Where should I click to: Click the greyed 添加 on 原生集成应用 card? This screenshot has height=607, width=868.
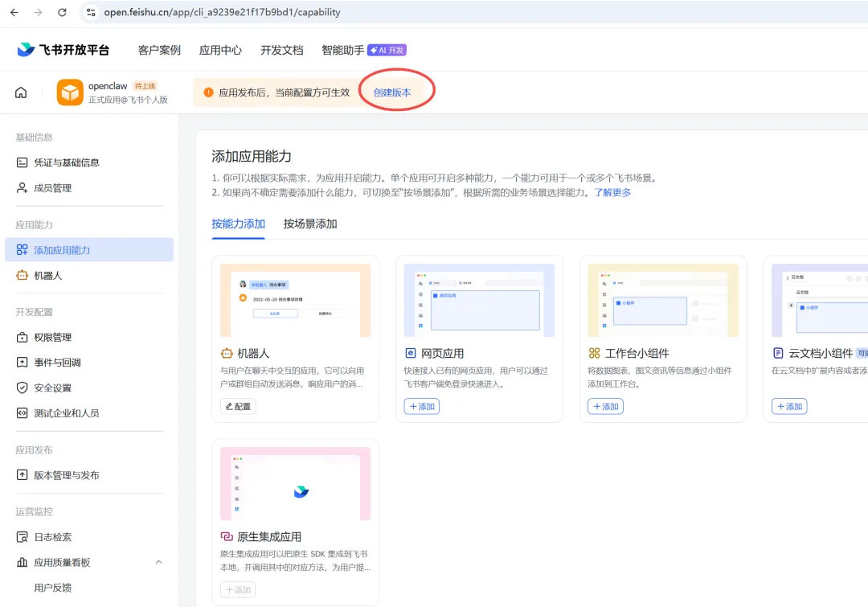pos(238,590)
